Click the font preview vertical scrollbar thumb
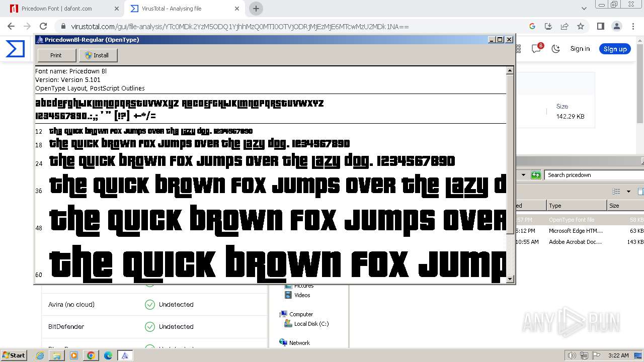Image resolution: width=644 pixels, height=362 pixels. (510, 155)
